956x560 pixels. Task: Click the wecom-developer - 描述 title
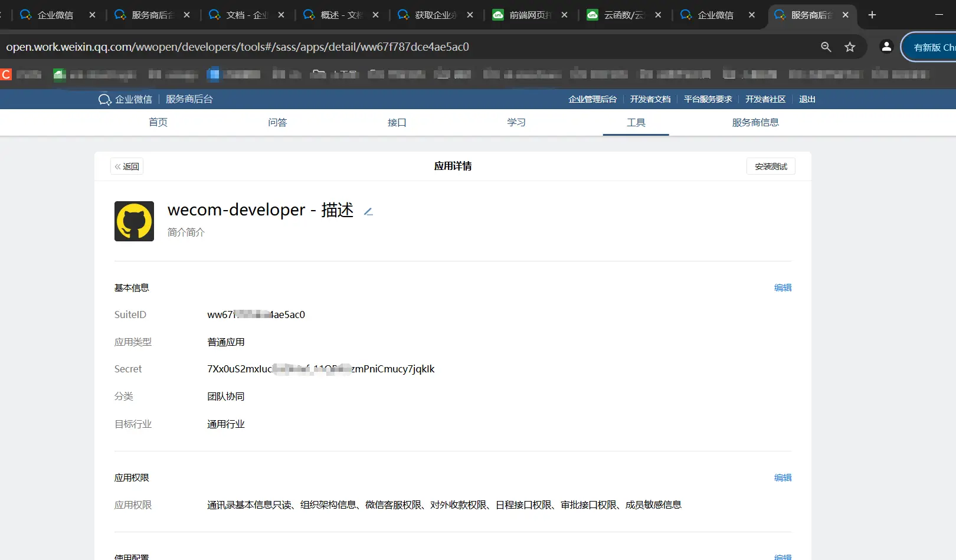coord(260,210)
